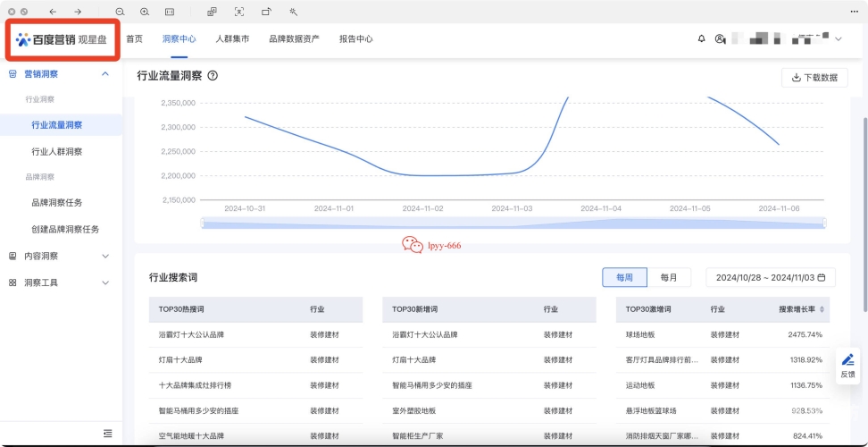The image size is (868, 447).
Task: Click the 洞察工具 grid icon
Action: 13,283
